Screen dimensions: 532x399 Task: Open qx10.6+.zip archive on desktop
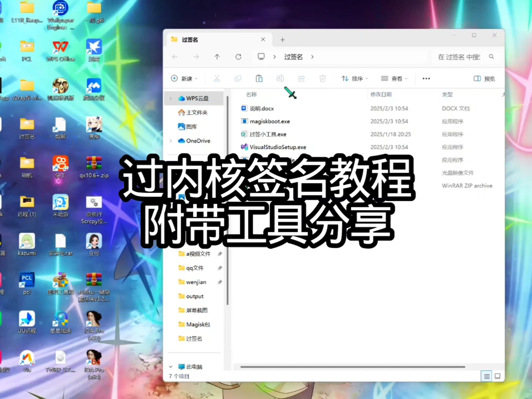[94, 167]
